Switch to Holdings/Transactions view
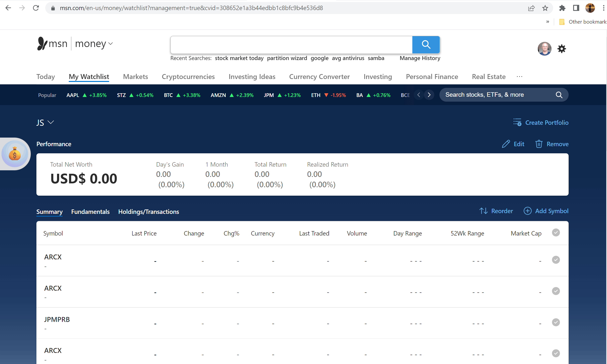 click(x=149, y=212)
